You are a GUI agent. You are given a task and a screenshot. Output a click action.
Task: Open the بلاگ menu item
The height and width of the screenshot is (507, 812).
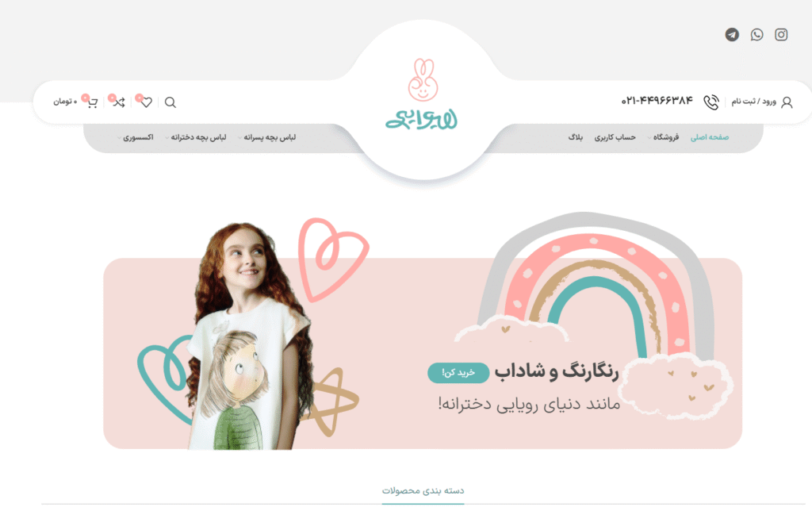(576, 137)
